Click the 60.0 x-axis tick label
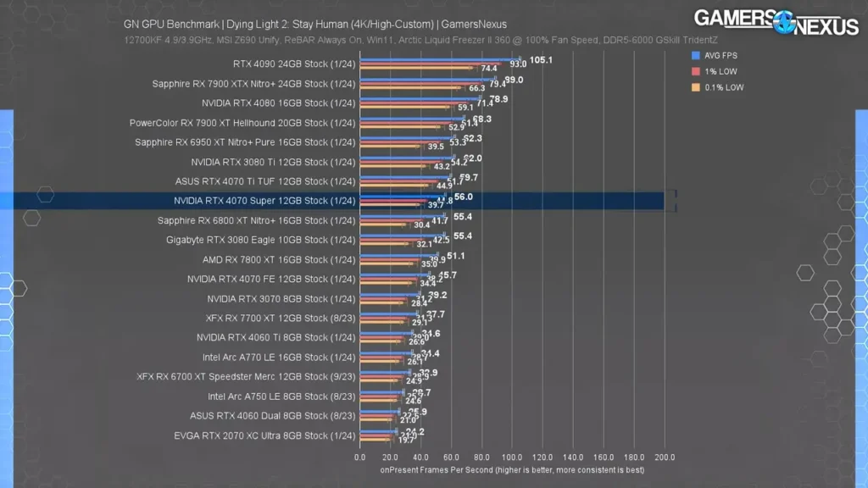 pyautogui.click(x=451, y=457)
